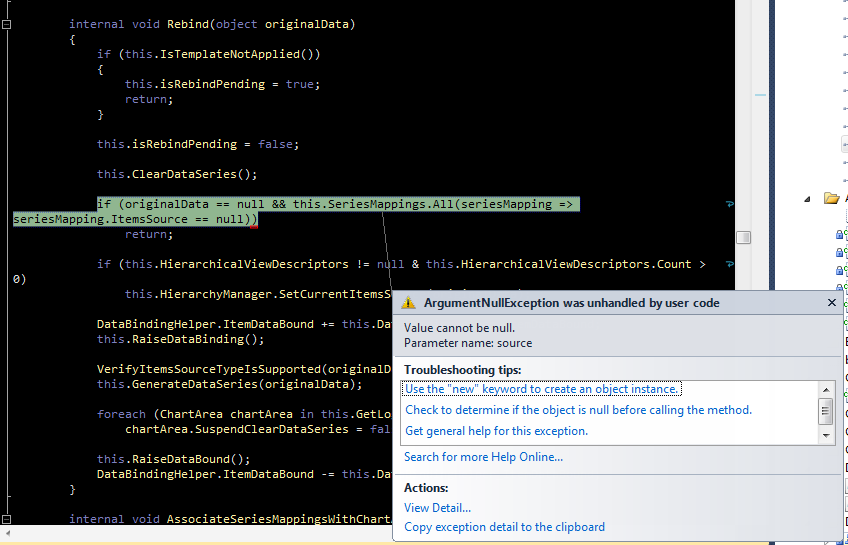Image resolution: width=848 pixels, height=545 pixels.
Task: Click the word-wrap arrow glyph on the highlighted line
Action: [729, 204]
